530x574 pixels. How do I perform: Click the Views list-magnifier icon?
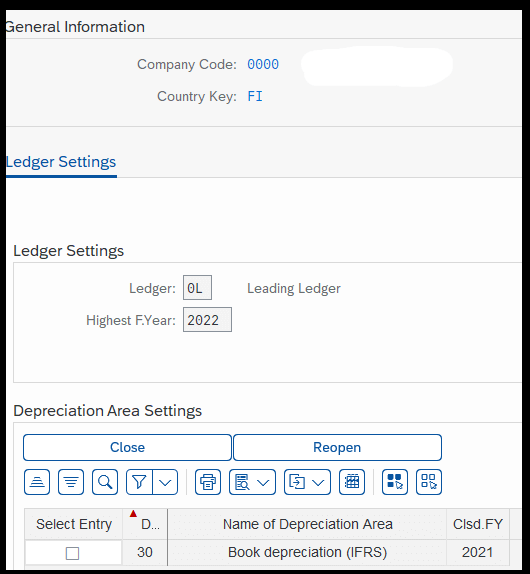point(242,482)
